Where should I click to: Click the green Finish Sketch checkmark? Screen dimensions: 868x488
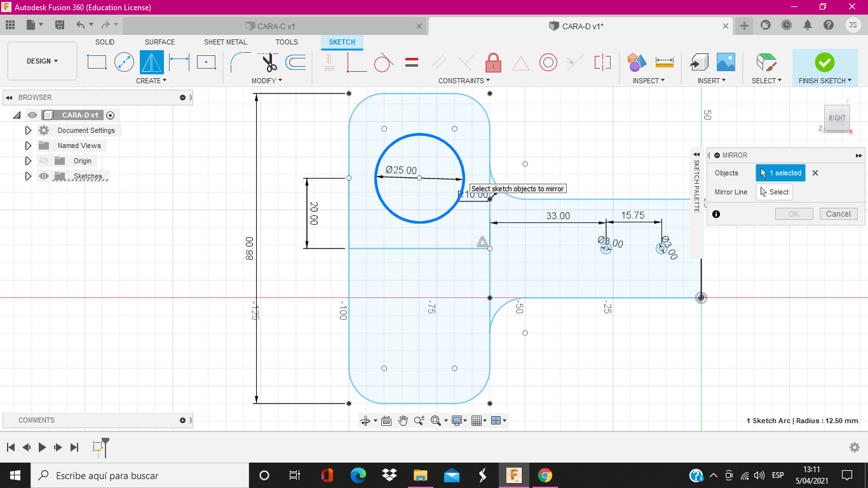tap(825, 62)
